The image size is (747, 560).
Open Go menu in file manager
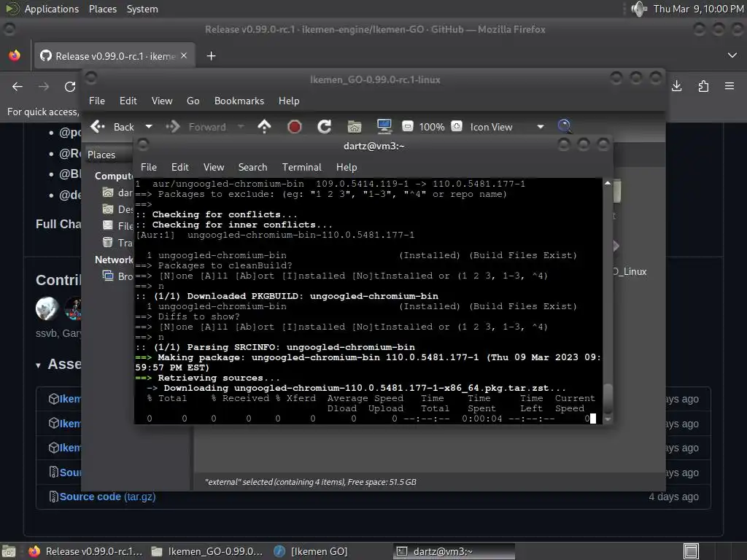(193, 101)
